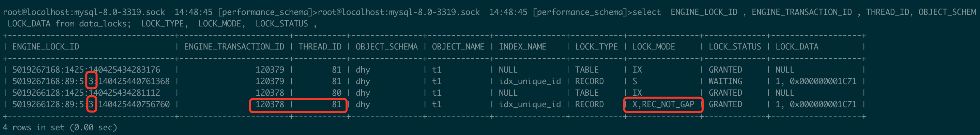The image size is (980, 135).
Task: Click the THREAD_ID column header
Action: 320,47
